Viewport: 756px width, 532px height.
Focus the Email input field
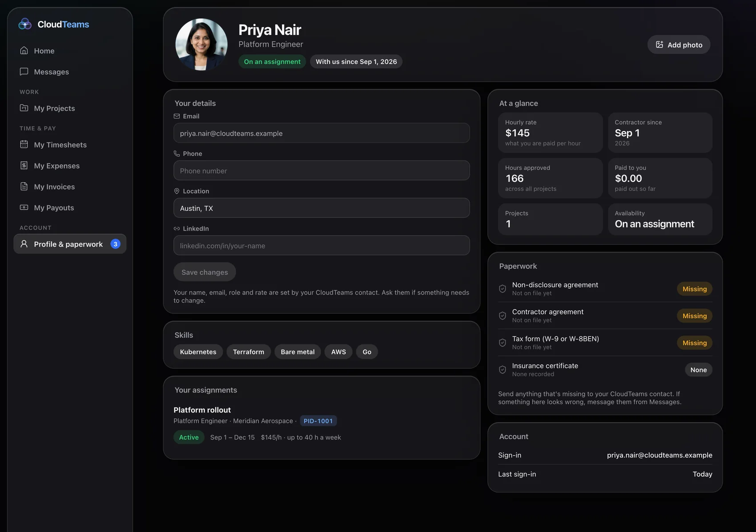322,133
